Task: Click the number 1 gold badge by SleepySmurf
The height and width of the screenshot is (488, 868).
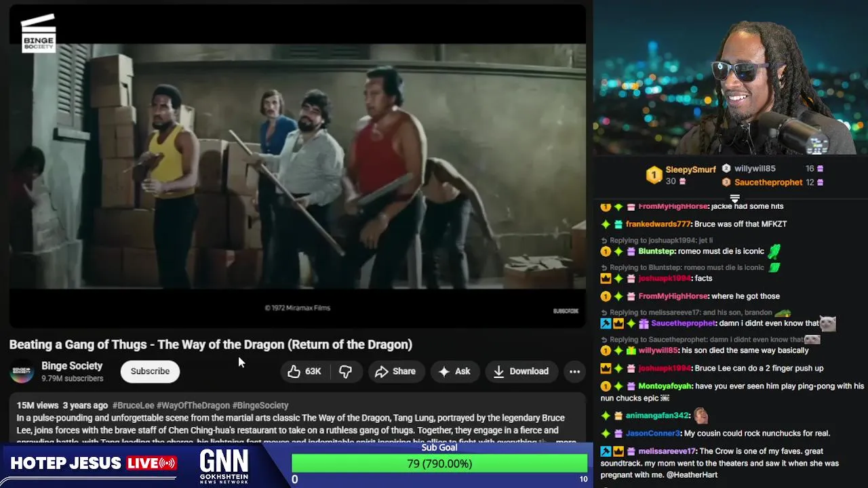Action: click(654, 175)
